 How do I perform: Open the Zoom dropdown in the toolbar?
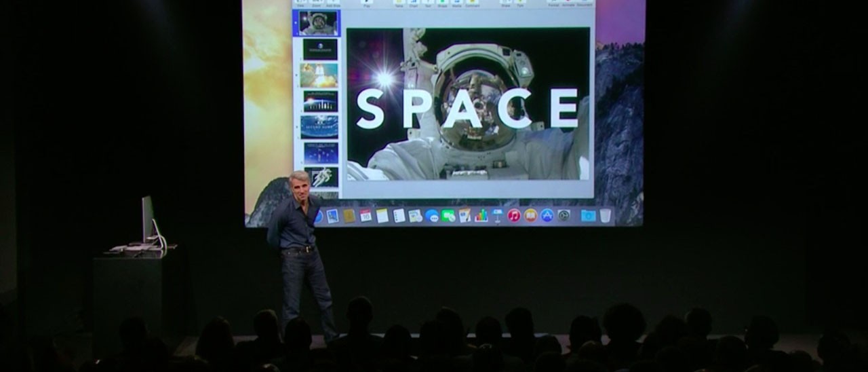pos(317,3)
